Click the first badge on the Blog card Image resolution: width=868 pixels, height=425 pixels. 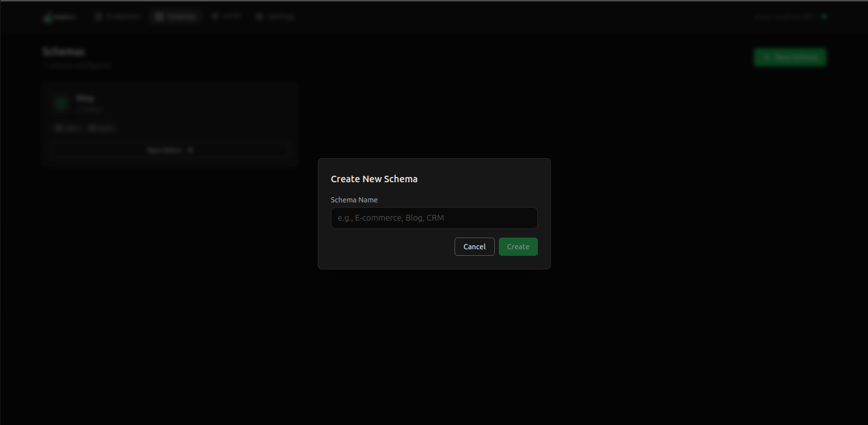click(67, 128)
